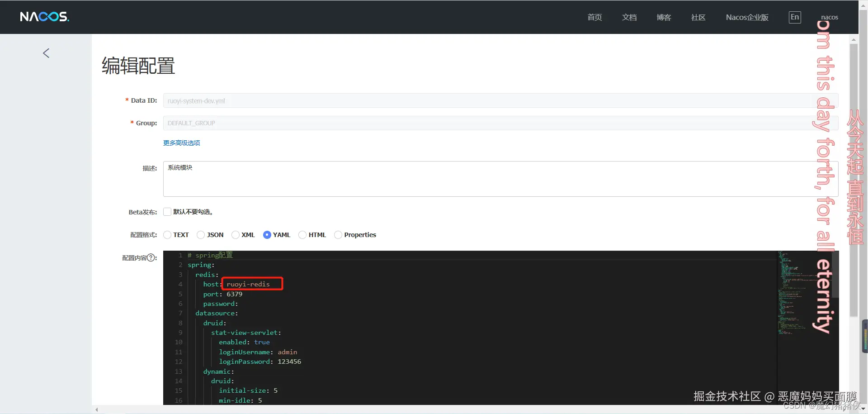Click the horizontal scrollbar left arrow
This screenshot has height=414, width=868.
coord(96,409)
